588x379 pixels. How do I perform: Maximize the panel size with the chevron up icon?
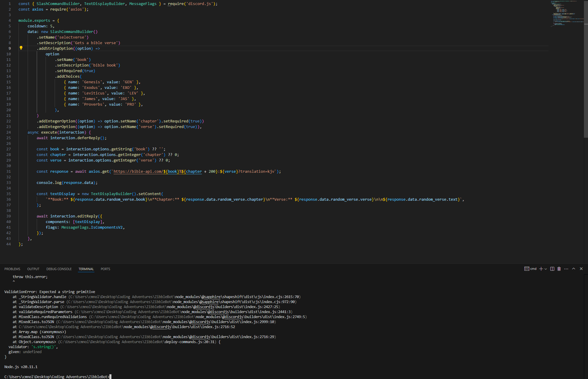(x=573, y=269)
